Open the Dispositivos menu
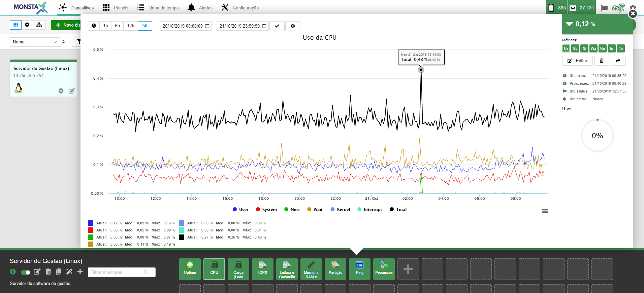This screenshot has height=293, width=644. pyautogui.click(x=76, y=8)
